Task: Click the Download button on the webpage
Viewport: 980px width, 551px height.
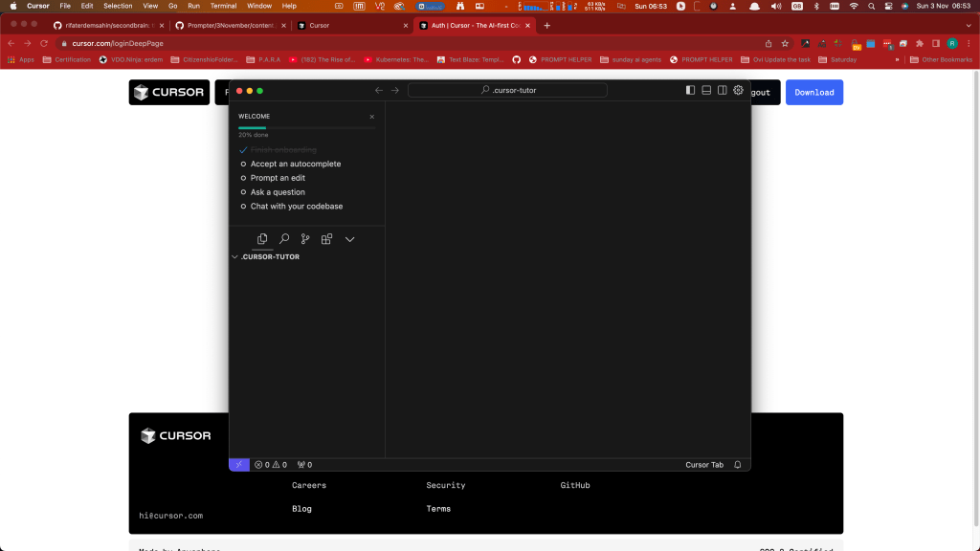Action: [813, 93]
